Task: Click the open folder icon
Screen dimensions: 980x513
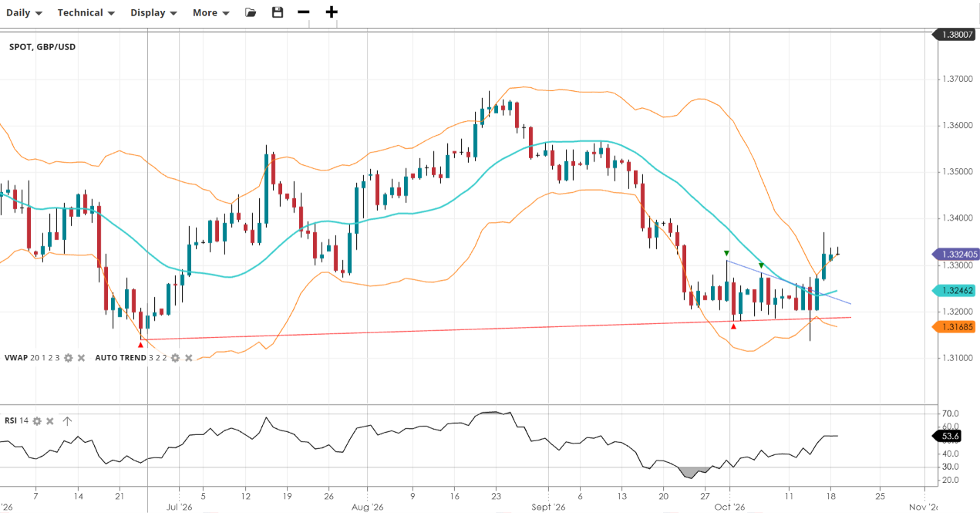Action: click(x=251, y=12)
